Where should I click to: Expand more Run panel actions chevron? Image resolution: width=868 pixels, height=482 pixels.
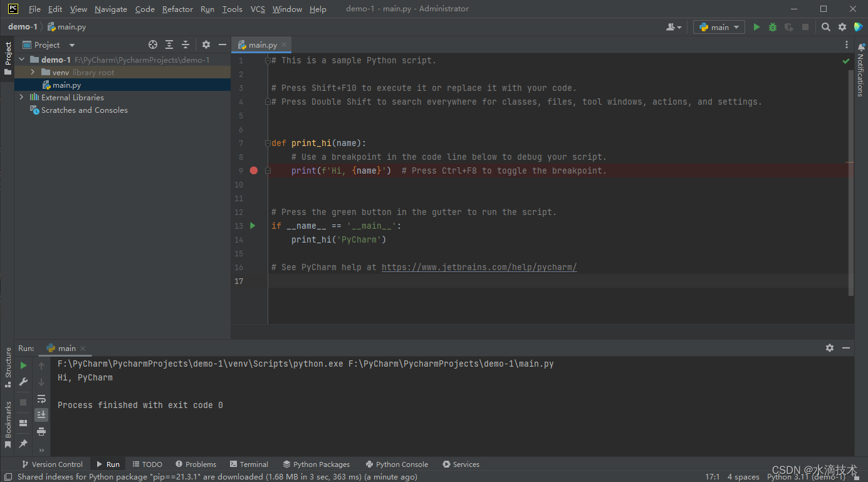(41, 450)
